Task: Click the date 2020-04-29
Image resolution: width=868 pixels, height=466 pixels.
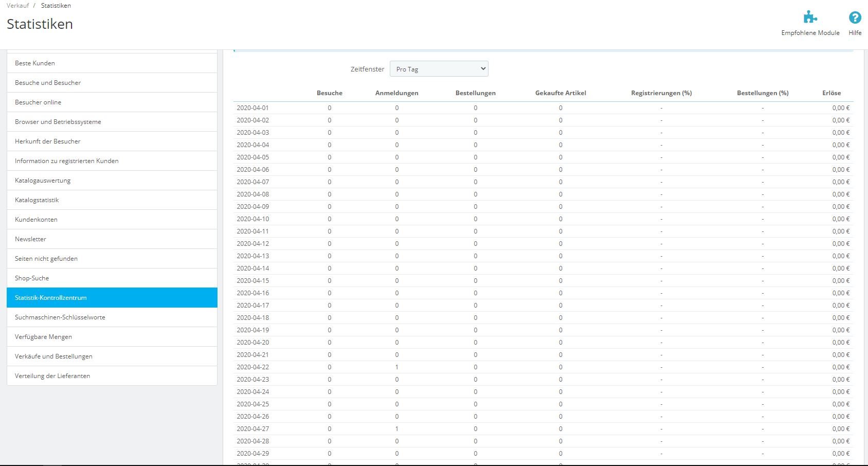Action: coord(252,454)
